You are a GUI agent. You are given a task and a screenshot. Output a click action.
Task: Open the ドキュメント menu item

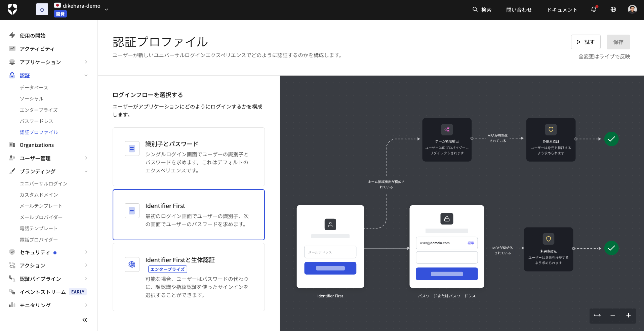(562, 9)
